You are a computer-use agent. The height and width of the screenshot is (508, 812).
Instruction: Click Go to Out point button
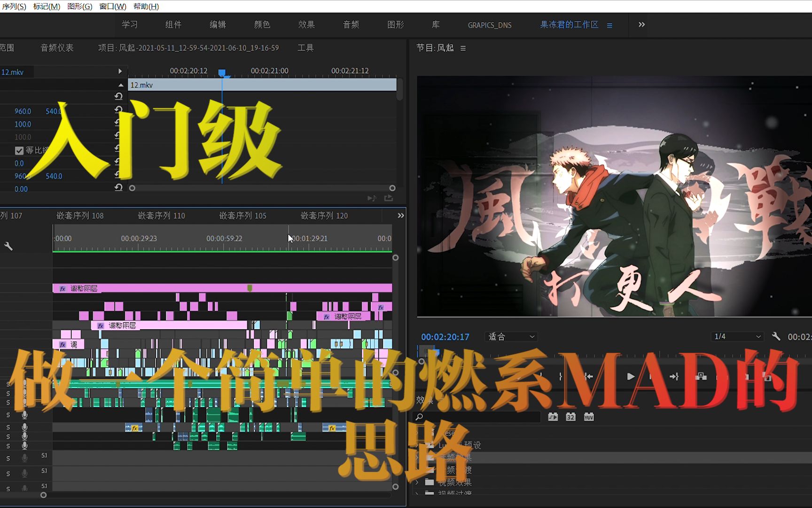click(x=674, y=376)
